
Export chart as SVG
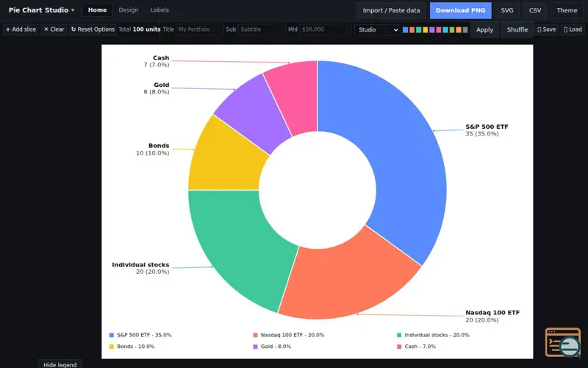coord(507,10)
